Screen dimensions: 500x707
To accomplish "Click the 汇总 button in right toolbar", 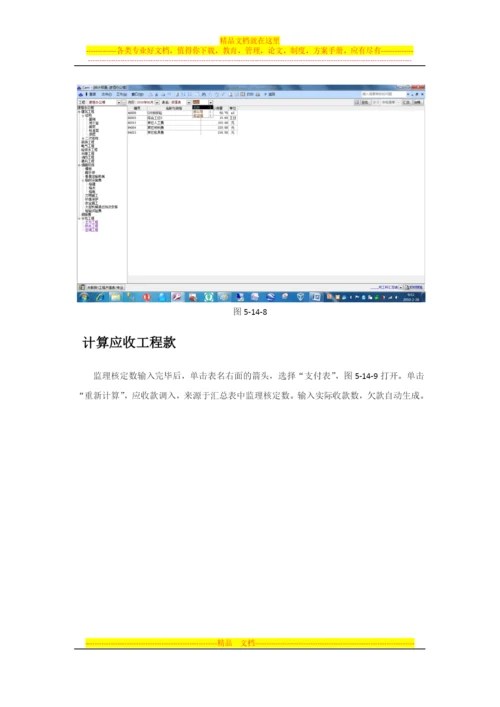I will pos(406,103).
